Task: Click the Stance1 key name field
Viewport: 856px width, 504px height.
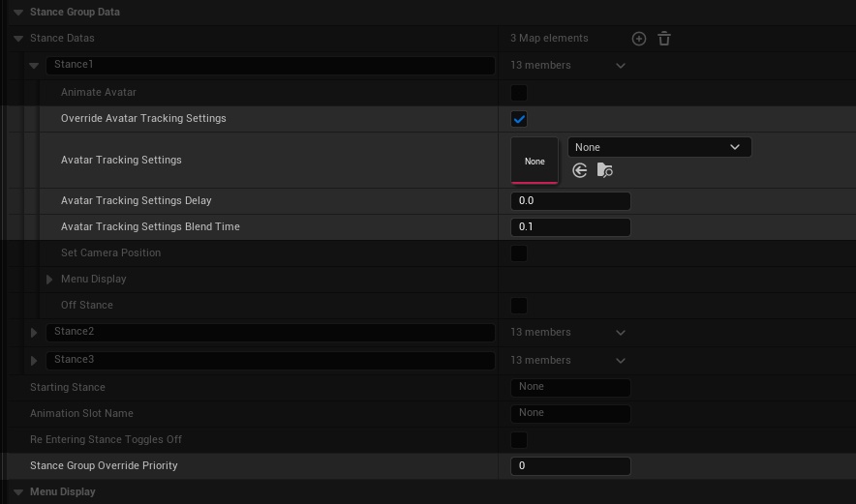Action: [270, 66]
